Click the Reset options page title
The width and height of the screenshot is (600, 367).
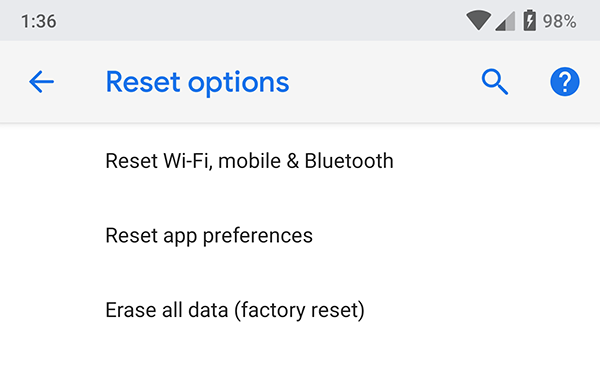(197, 82)
